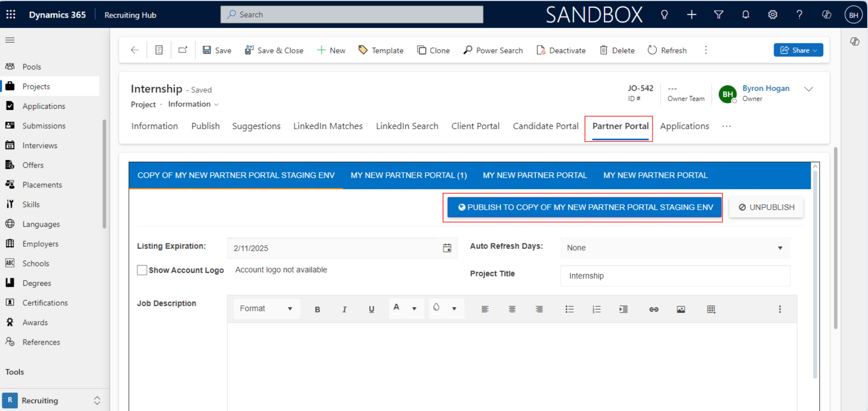Click the Clone command

pyautogui.click(x=434, y=50)
